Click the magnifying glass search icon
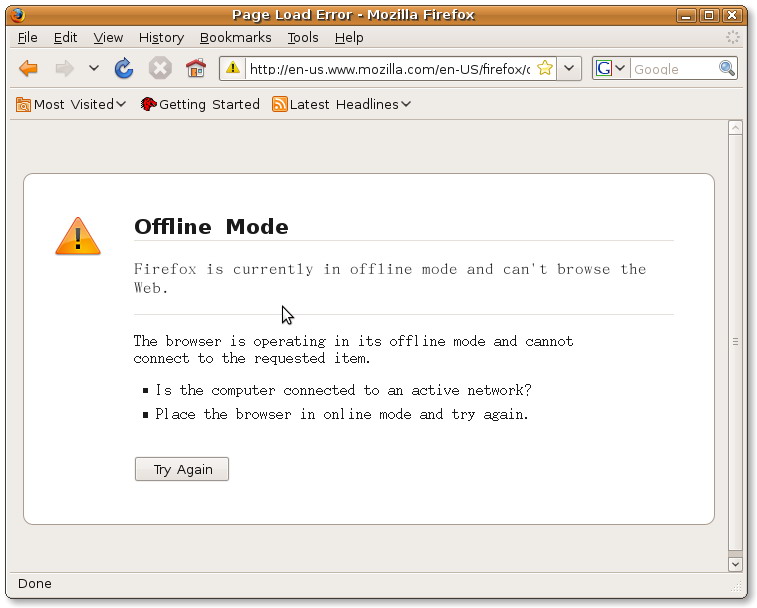Screen dimensions: 757x608 pos(727,69)
